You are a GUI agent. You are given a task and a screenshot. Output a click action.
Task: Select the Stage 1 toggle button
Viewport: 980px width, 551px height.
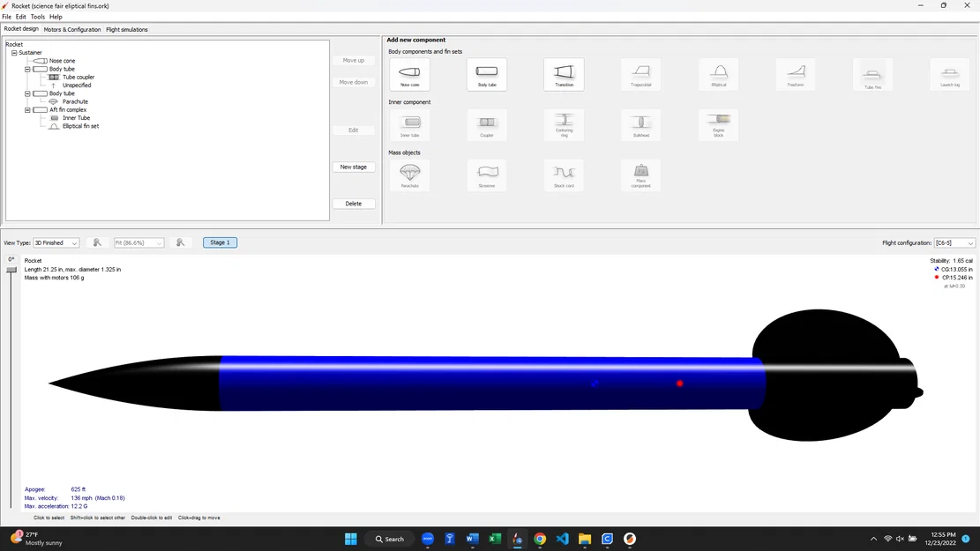pyautogui.click(x=220, y=242)
